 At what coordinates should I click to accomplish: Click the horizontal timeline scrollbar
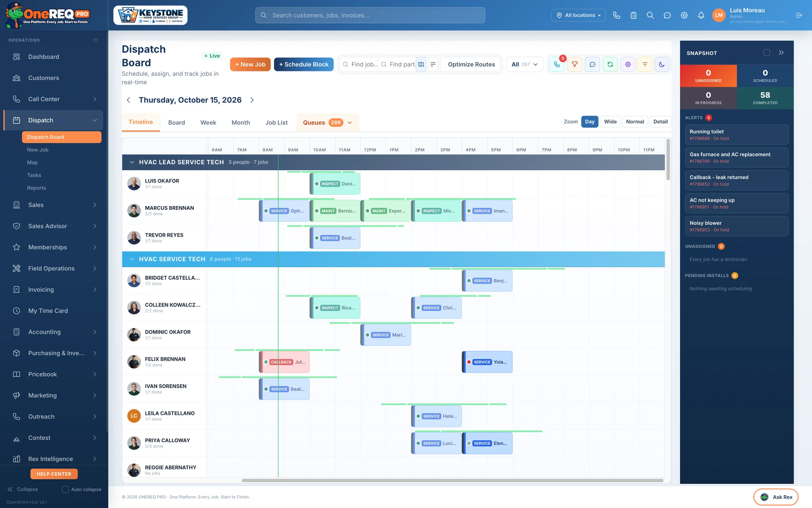452,480
